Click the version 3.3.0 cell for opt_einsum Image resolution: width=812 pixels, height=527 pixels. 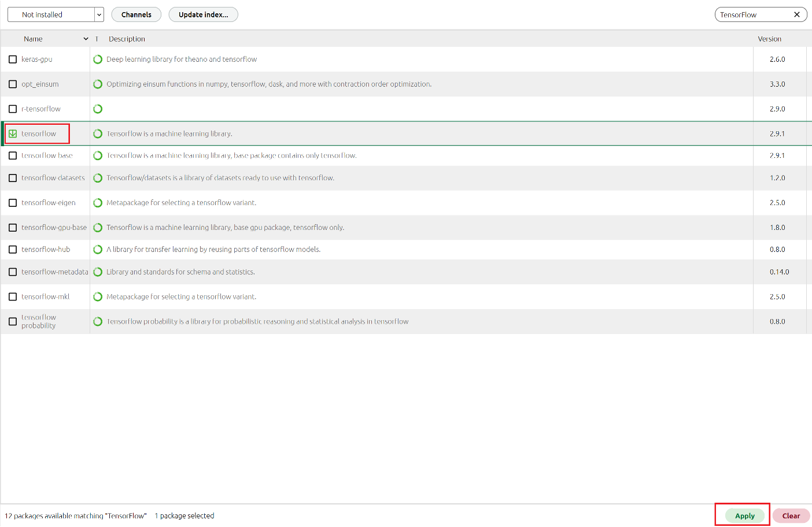point(777,84)
